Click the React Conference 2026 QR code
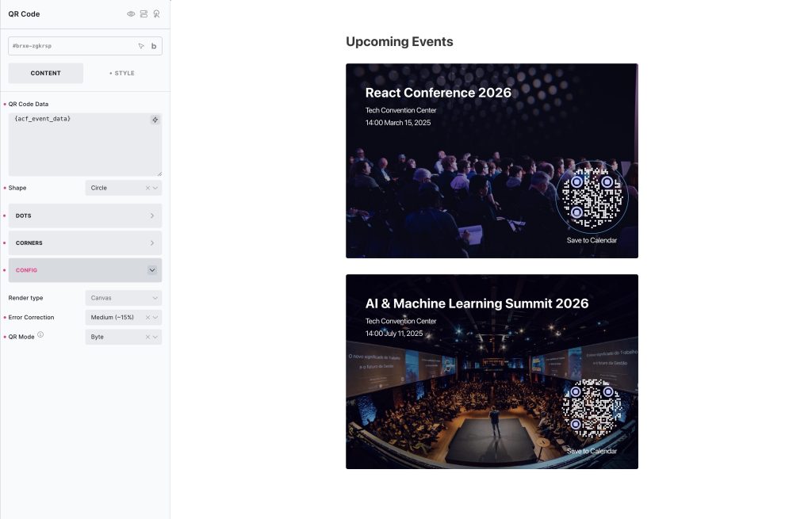Image resolution: width=812 pixels, height=519 pixels. (x=592, y=197)
